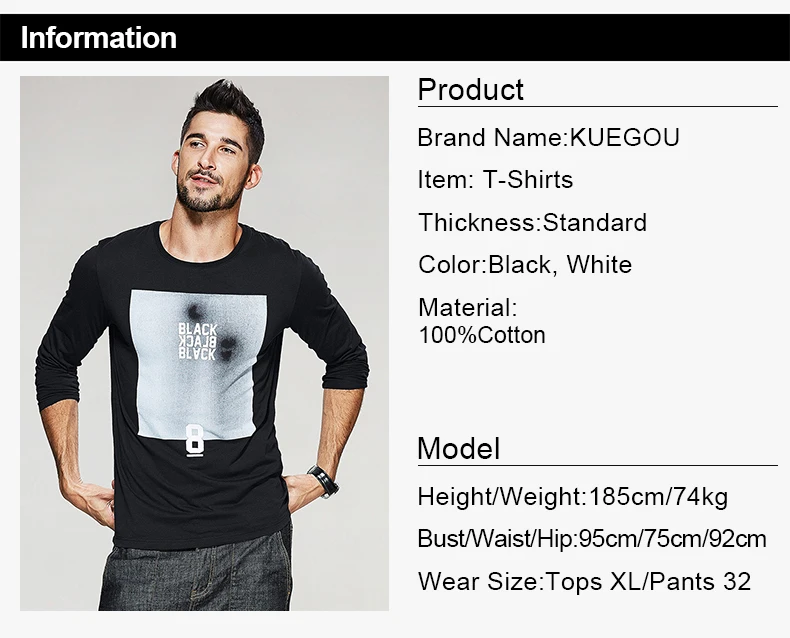Viewport: 790px width, 638px height.
Task: Click the BLACK text print on shirt
Action: coord(198,342)
